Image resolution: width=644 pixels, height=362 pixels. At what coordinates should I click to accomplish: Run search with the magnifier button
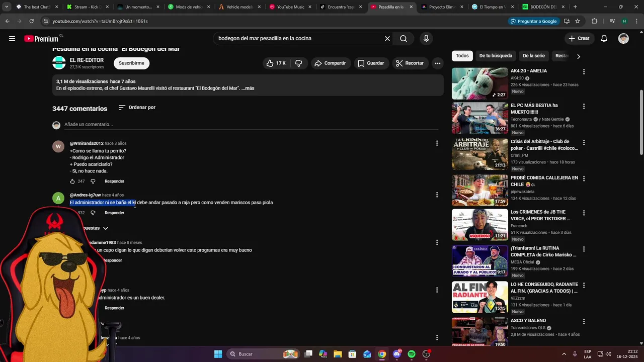404,39
